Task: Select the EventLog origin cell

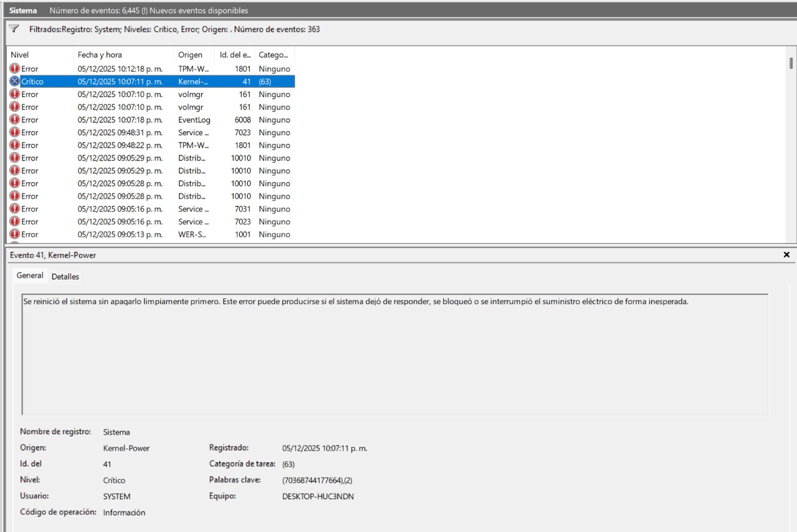Action: click(x=194, y=119)
